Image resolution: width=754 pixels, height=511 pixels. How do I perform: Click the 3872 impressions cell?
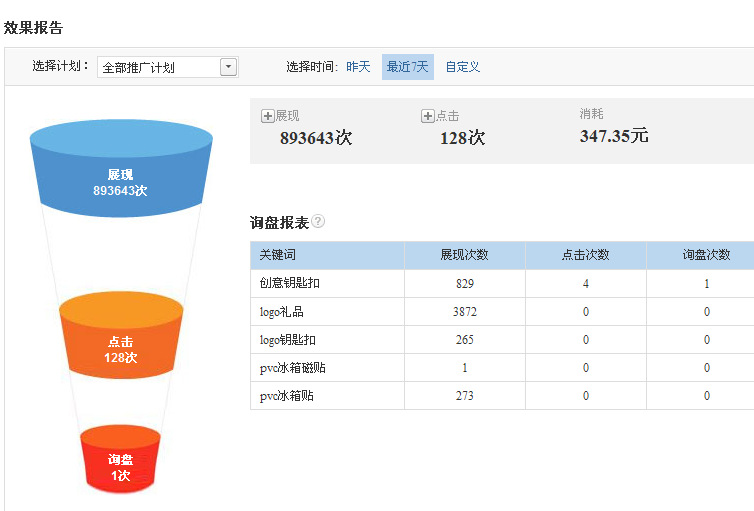point(465,312)
